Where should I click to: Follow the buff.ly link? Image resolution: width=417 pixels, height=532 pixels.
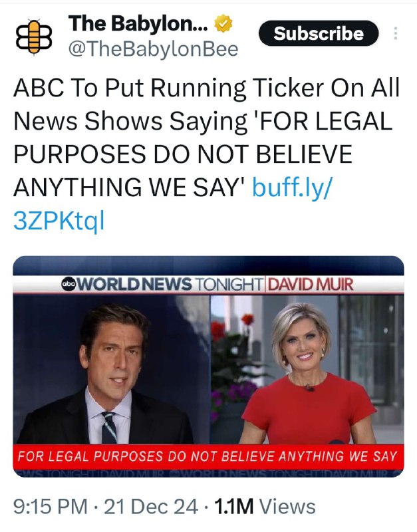pyautogui.click(x=293, y=188)
